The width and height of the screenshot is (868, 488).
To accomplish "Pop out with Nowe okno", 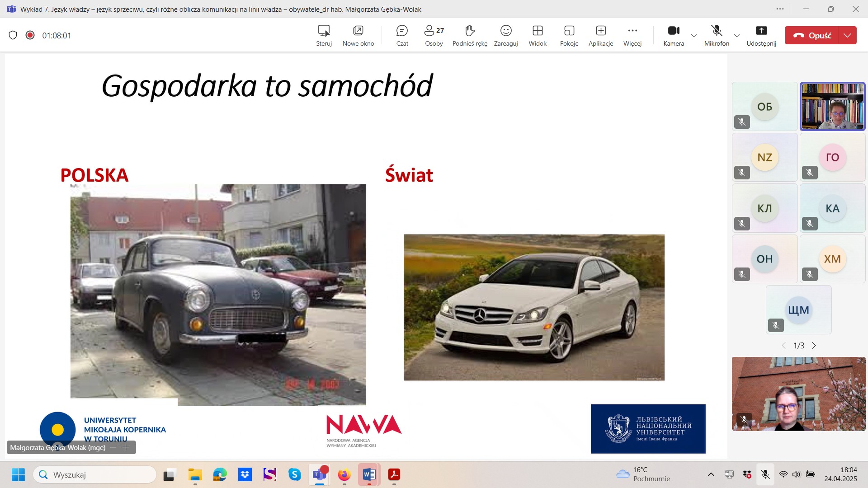I will coord(358,35).
